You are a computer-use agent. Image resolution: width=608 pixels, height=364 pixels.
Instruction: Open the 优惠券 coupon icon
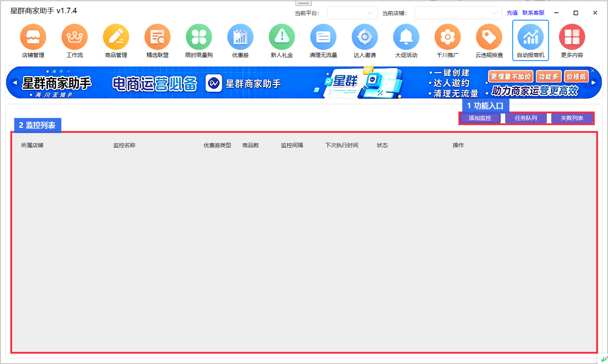coord(240,37)
